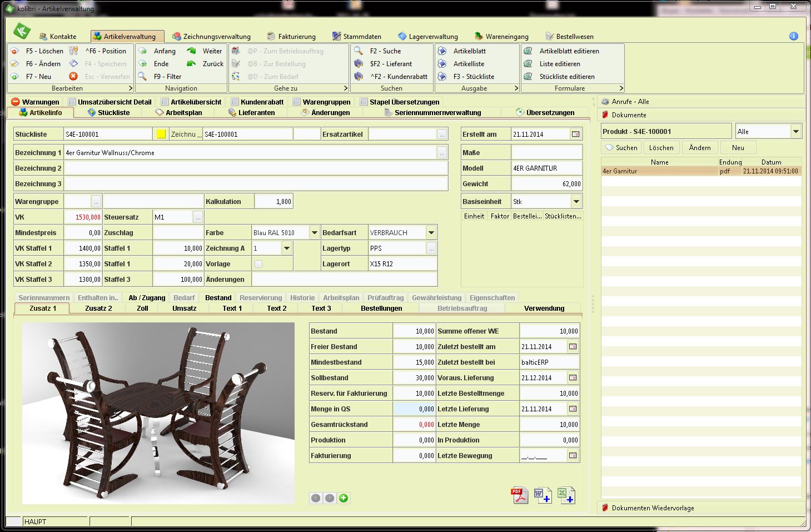Expand the Bearbeiten group arrow
Screen dimensions: 811x532
(x=131, y=88)
